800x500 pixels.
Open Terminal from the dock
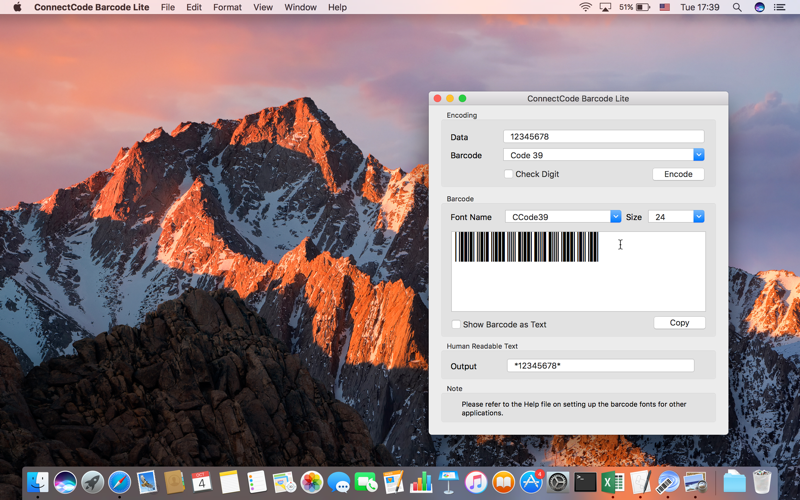(x=585, y=482)
